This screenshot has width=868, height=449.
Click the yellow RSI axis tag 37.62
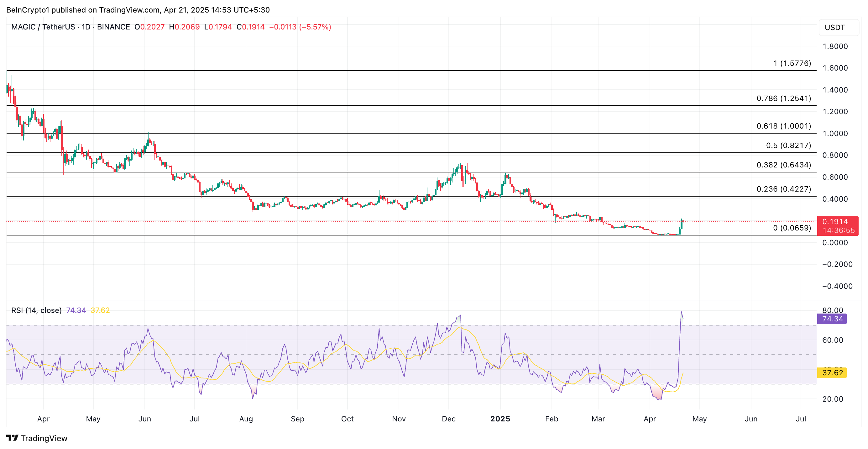[832, 373]
